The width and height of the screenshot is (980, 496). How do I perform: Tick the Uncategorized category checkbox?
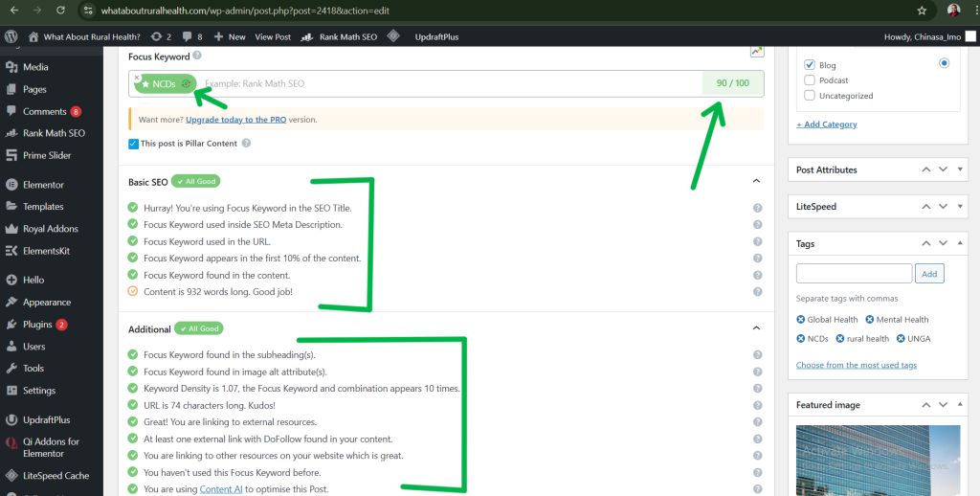click(x=810, y=96)
